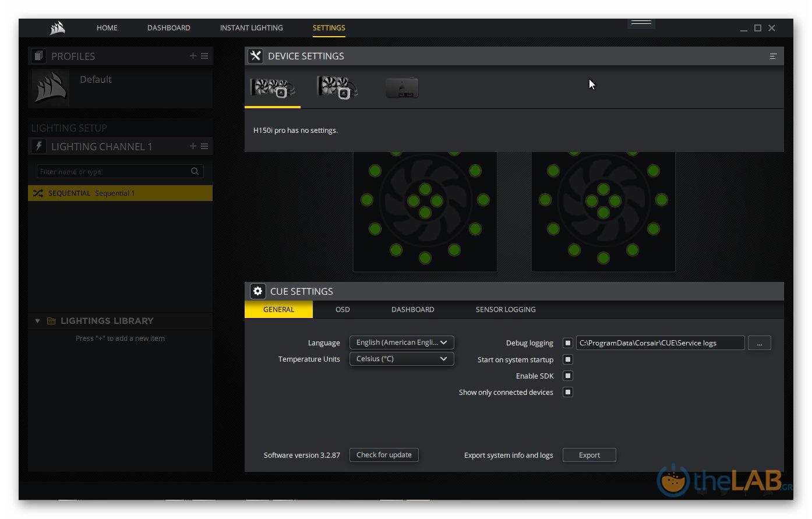812x519 pixels.
Task: Focus the Filter name or type field
Action: click(120, 171)
